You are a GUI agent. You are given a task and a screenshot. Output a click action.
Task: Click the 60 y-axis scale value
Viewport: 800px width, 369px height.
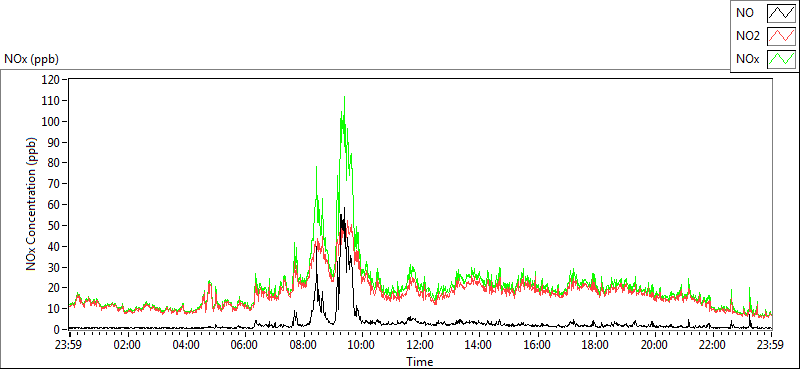pos(55,205)
